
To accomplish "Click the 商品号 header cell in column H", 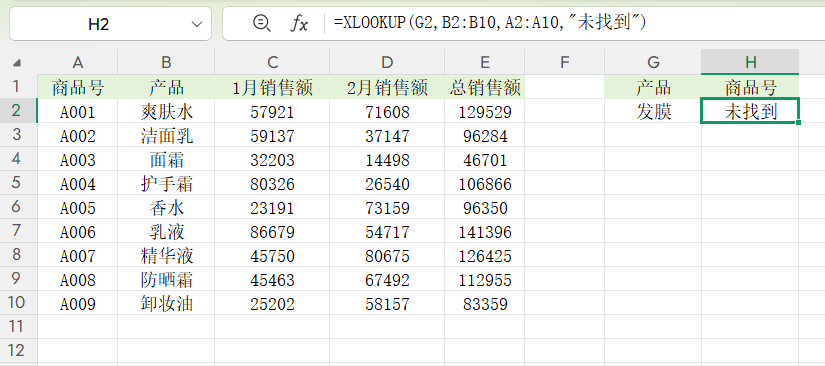I will pos(750,87).
